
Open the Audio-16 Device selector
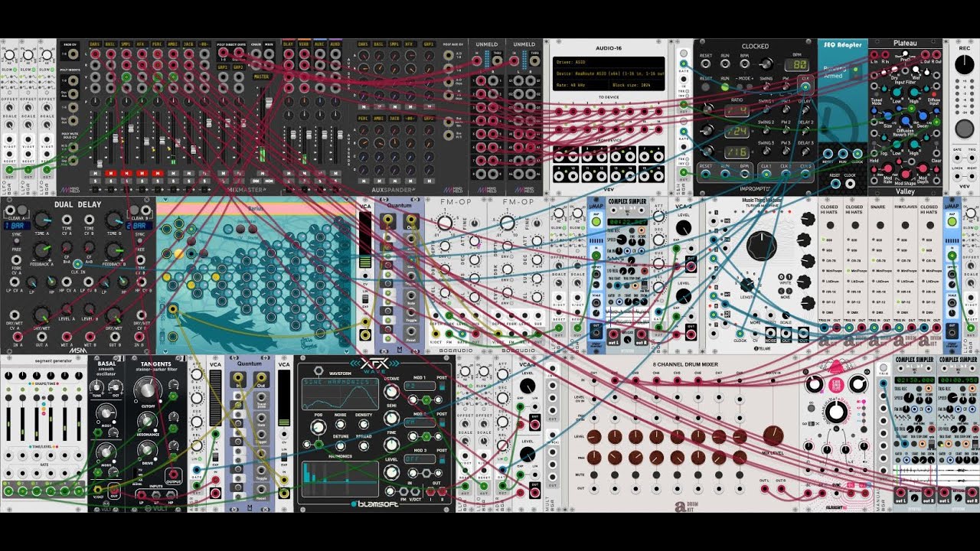pyautogui.click(x=609, y=73)
